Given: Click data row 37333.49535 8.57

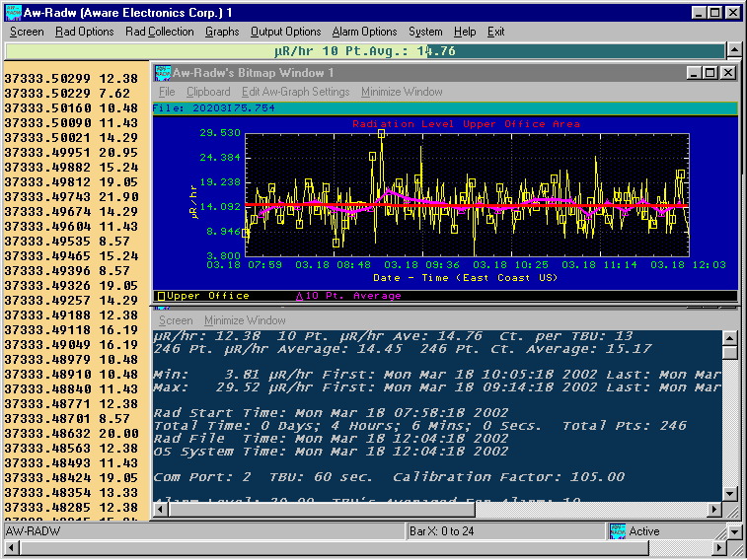Looking at the screenshot, I should [x=67, y=242].
